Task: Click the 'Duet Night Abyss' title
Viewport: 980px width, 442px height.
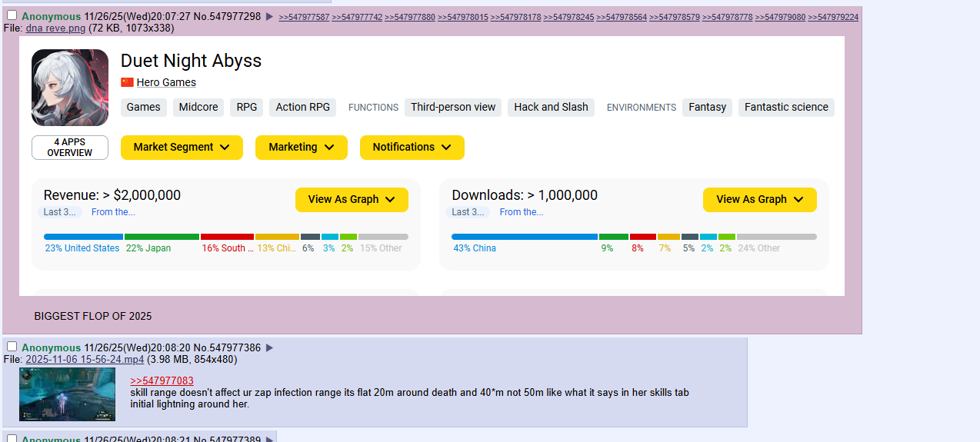Action: pos(191,61)
